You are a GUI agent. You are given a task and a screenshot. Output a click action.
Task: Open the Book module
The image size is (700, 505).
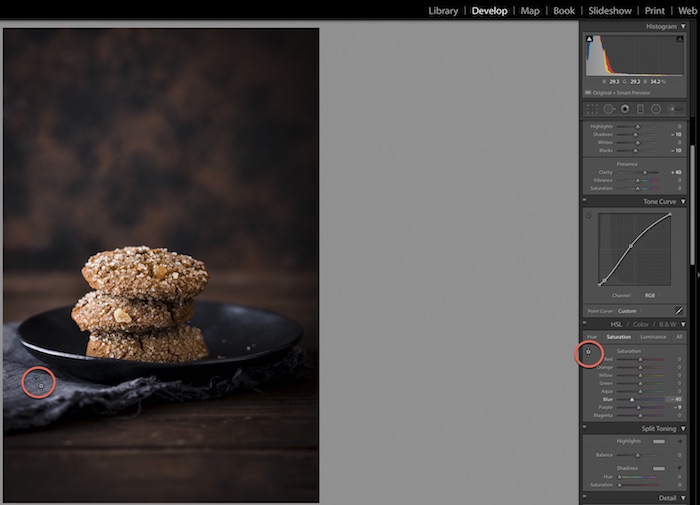point(564,11)
